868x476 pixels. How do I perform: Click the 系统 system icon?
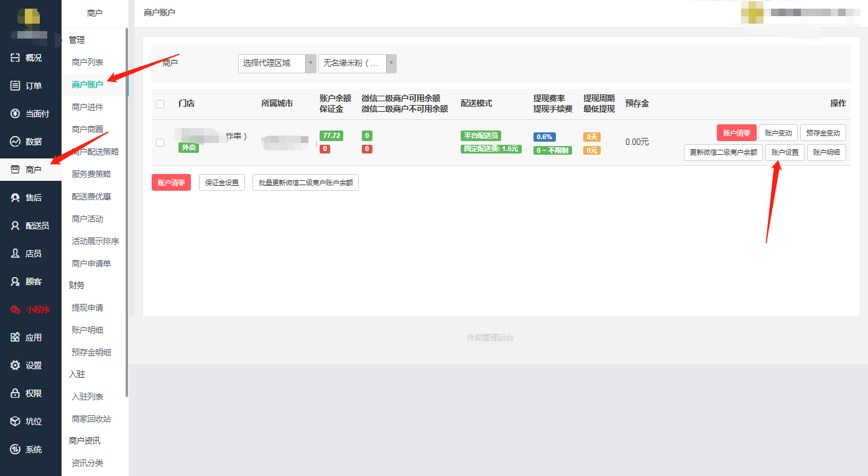pos(16,449)
